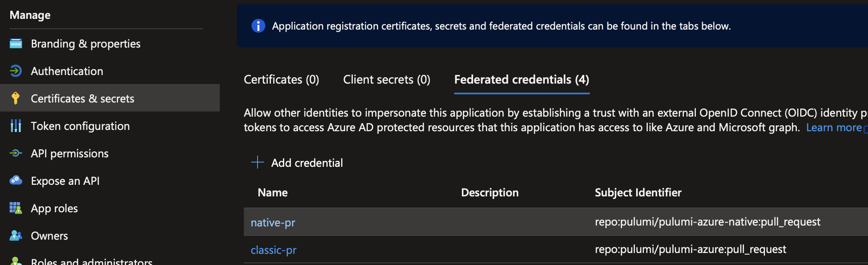Click the Subject Identifier column header
This screenshot has width=868, height=265.
[x=638, y=193]
